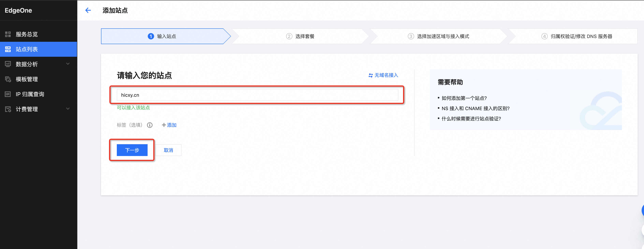644x249 pixels.
Task: Click the 数据分析 monitor icon
Action: [8, 64]
